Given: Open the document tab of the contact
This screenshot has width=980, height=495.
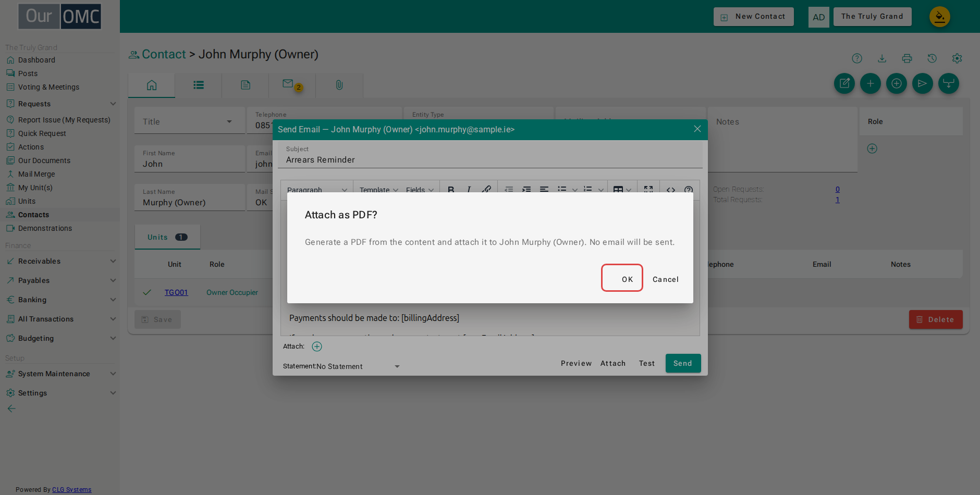Looking at the screenshot, I should coord(246,85).
